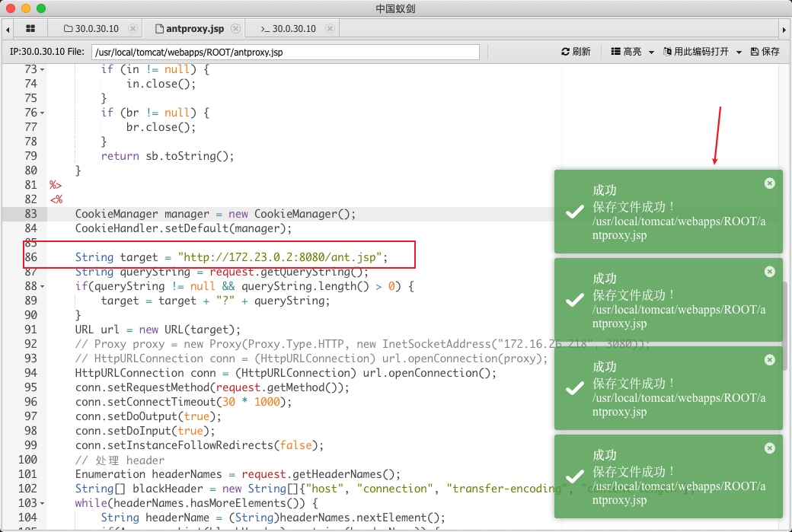This screenshot has height=532, width=792.
Task: Click the '// 处理 header' comment line
Action: click(x=120, y=460)
